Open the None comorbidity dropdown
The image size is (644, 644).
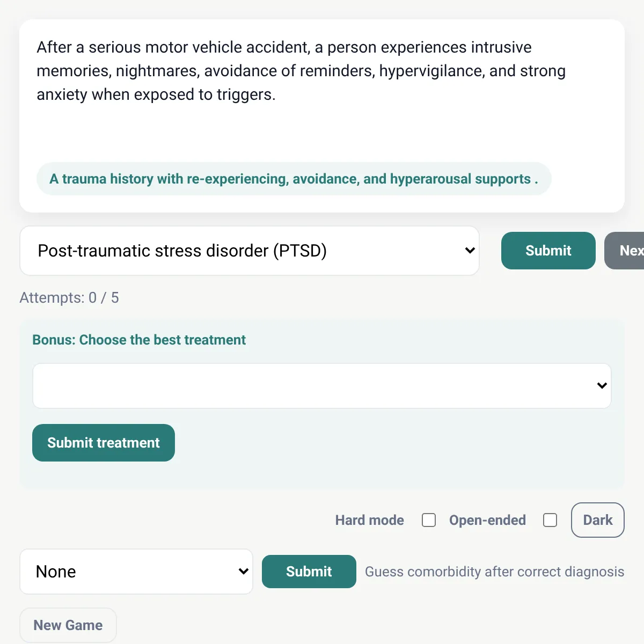[136, 572]
